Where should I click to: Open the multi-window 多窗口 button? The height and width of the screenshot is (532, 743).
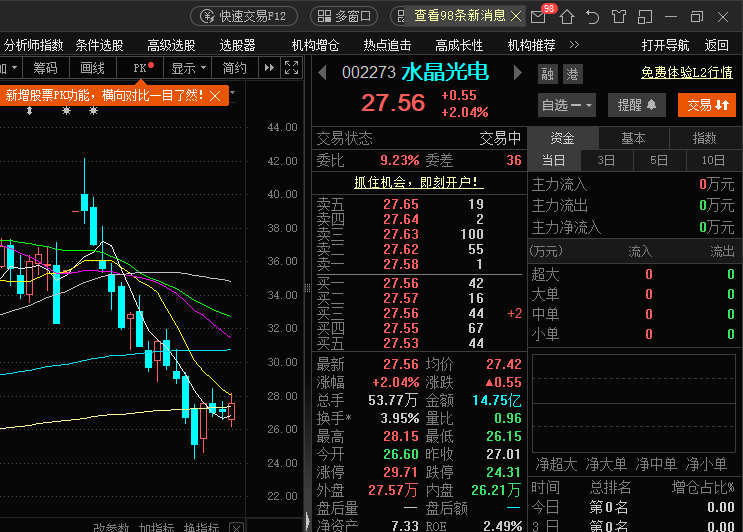[x=344, y=16]
